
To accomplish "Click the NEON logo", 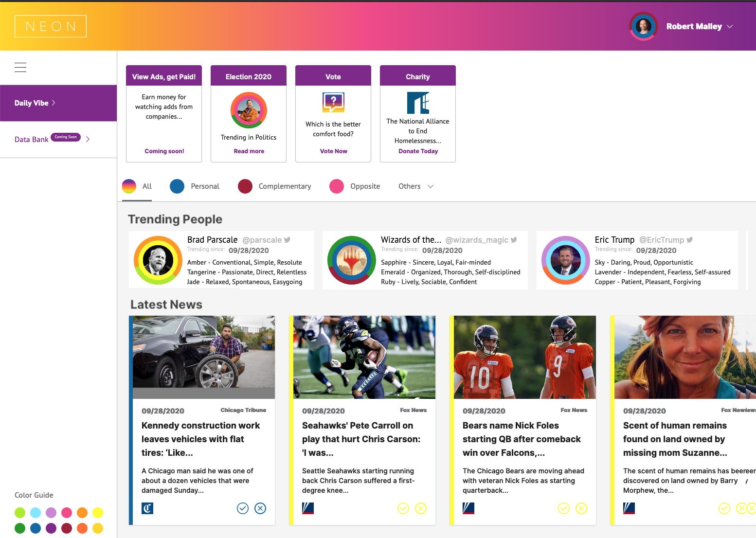I will [51, 26].
